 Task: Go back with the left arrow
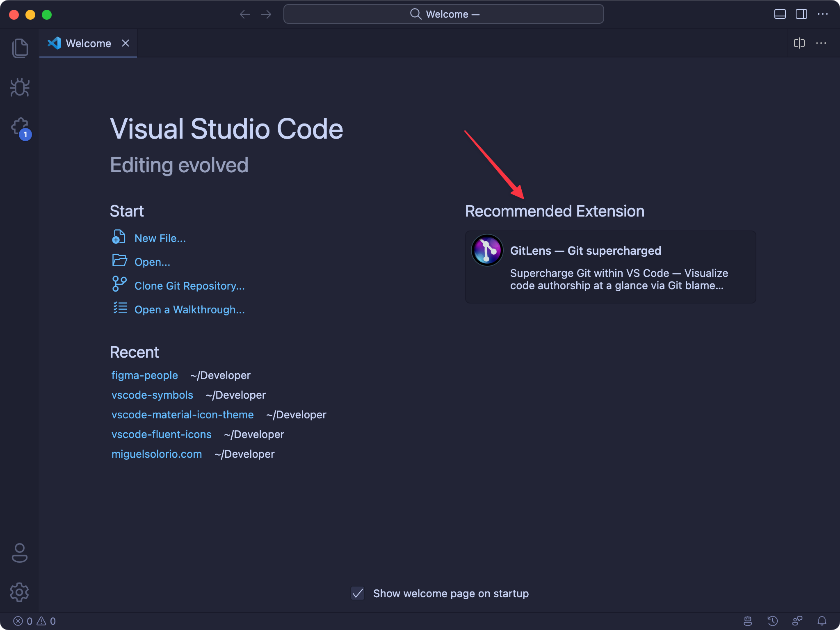click(x=245, y=14)
